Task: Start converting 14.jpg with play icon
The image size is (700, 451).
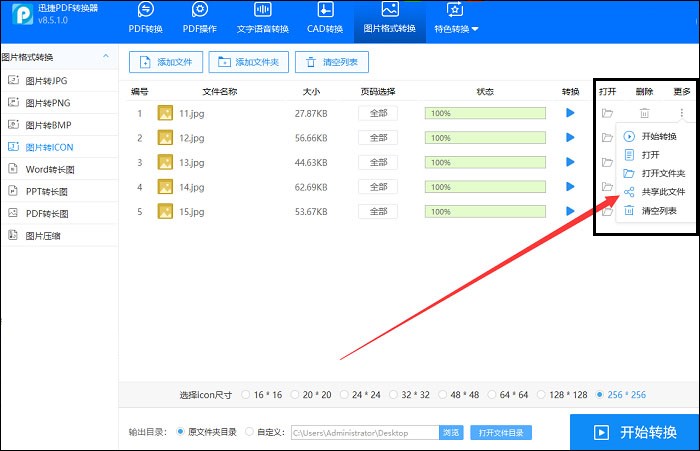Action: click(x=570, y=187)
